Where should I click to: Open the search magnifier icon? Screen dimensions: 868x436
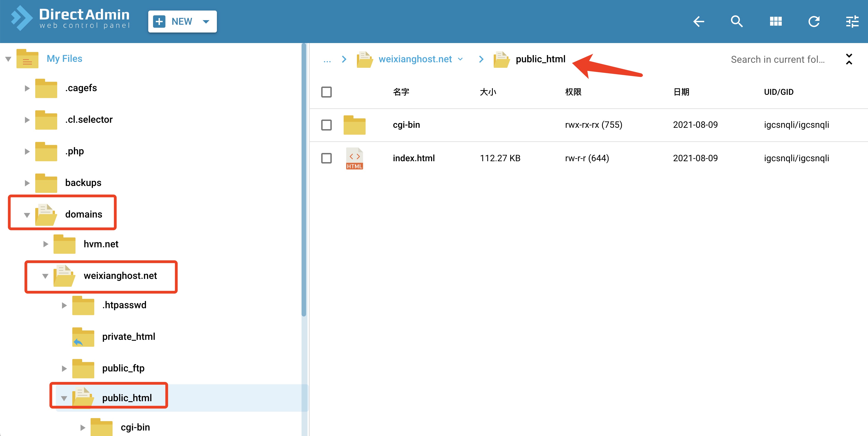pos(737,22)
